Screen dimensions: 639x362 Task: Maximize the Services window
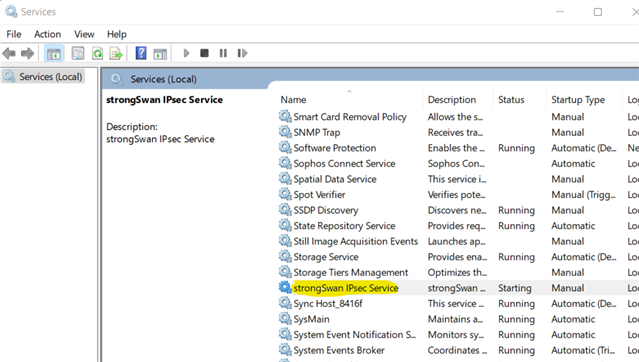(598, 12)
